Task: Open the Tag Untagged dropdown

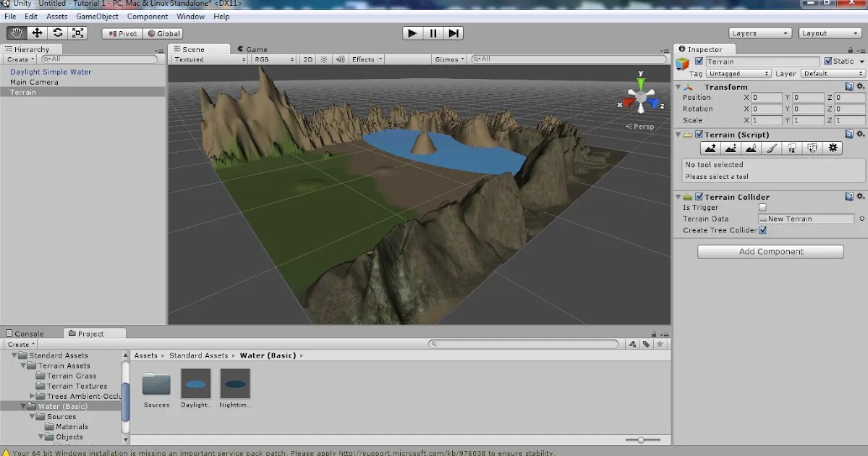Action: (739, 74)
